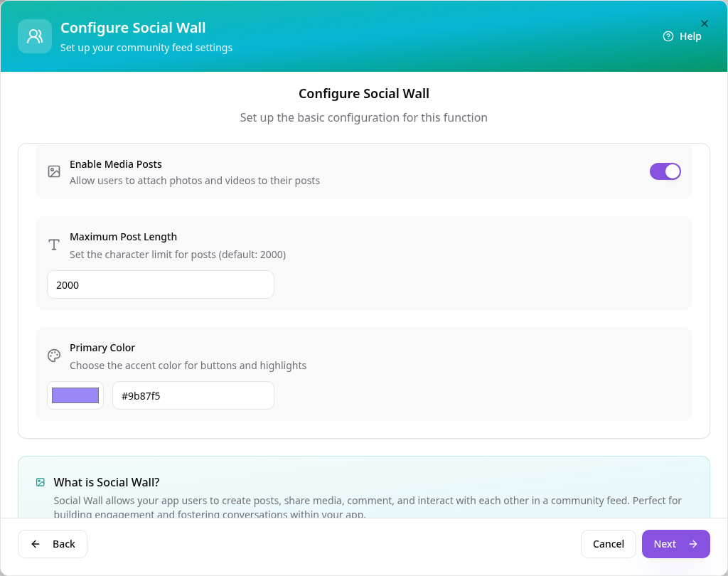Click the hex color field showing #9b87f5
The width and height of the screenshot is (728, 576).
193,395
